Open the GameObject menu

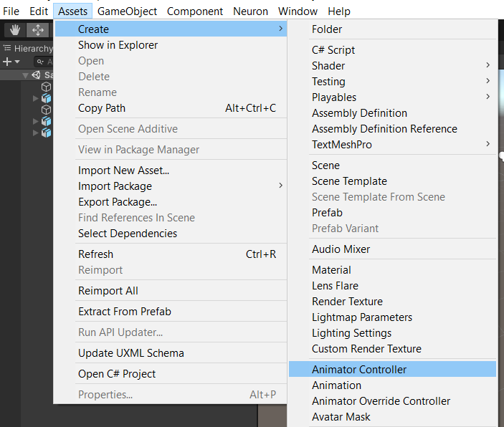pyautogui.click(x=127, y=11)
